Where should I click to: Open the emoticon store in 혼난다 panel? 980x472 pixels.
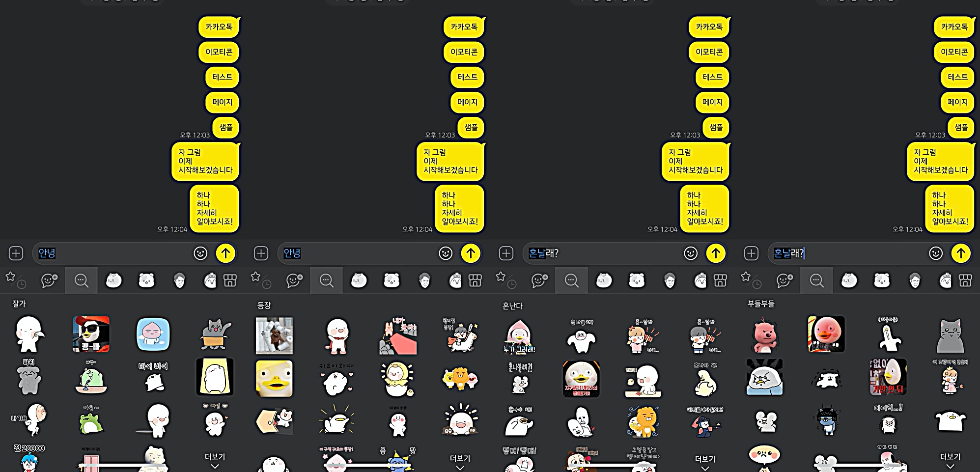click(720, 280)
